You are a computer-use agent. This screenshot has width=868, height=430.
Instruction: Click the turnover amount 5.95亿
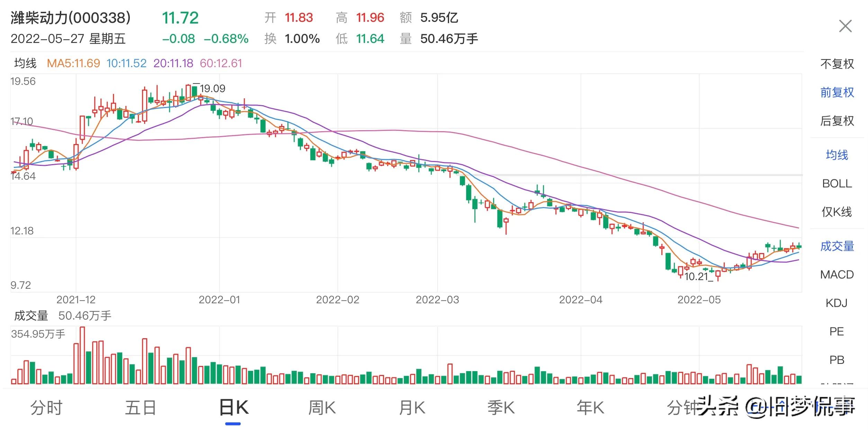point(439,18)
